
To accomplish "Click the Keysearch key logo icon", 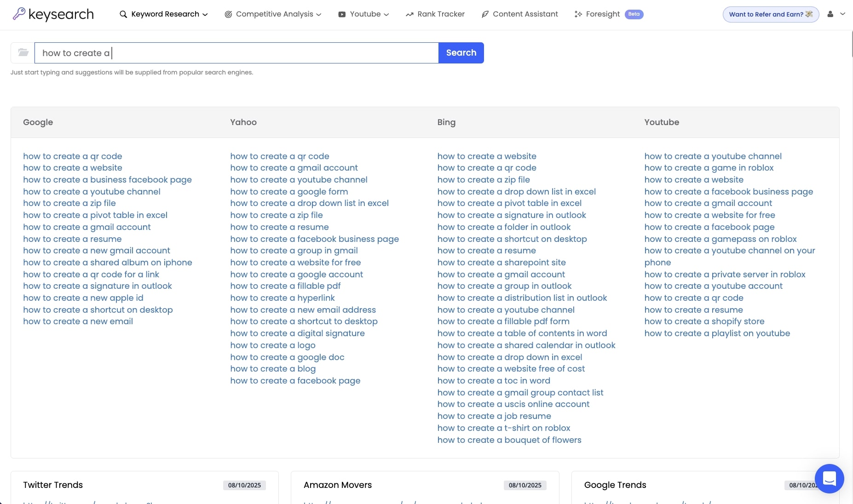I will pyautogui.click(x=19, y=14).
